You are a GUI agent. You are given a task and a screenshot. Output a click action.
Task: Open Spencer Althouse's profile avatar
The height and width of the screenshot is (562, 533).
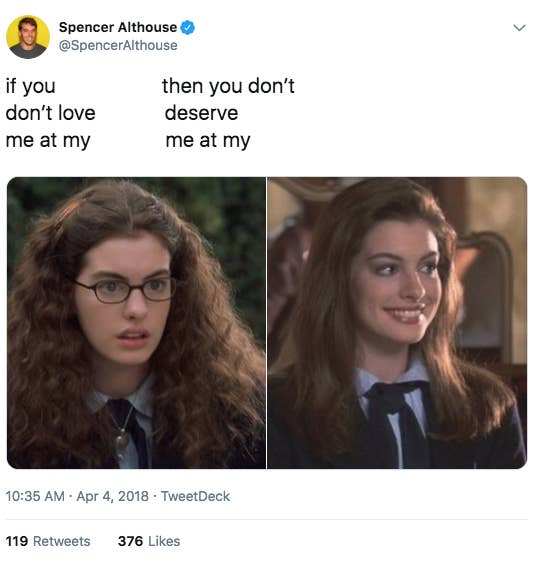(x=28, y=37)
